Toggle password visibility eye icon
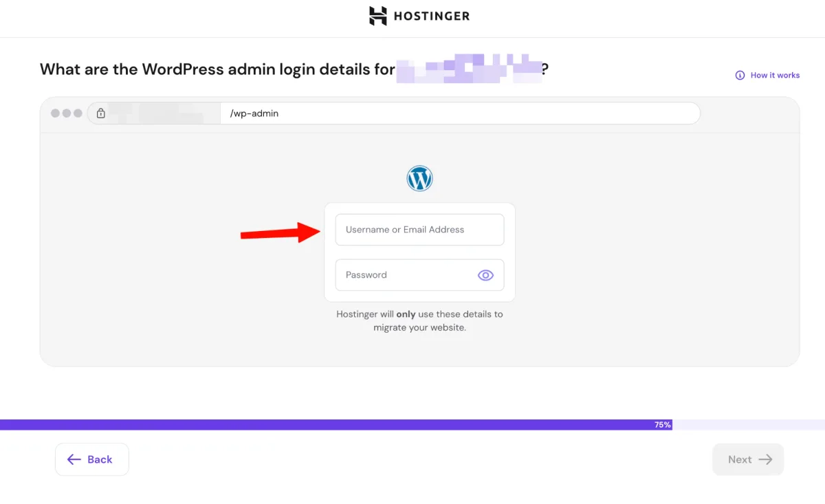 click(x=485, y=275)
